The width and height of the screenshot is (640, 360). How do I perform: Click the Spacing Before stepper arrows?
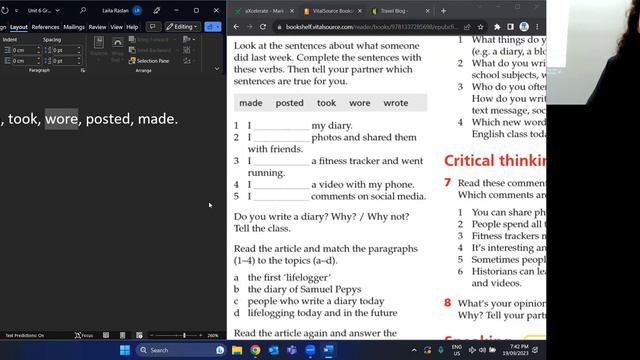coord(79,50)
